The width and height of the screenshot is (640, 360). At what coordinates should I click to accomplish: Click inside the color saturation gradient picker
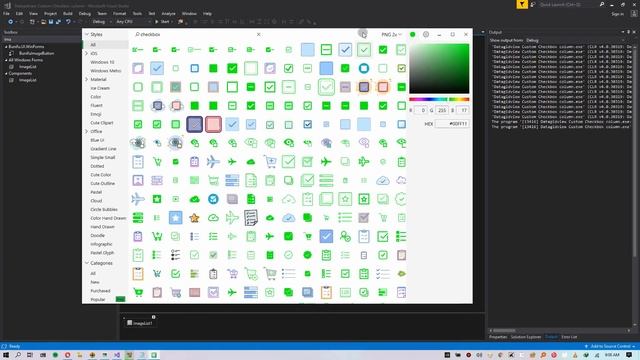439,69
